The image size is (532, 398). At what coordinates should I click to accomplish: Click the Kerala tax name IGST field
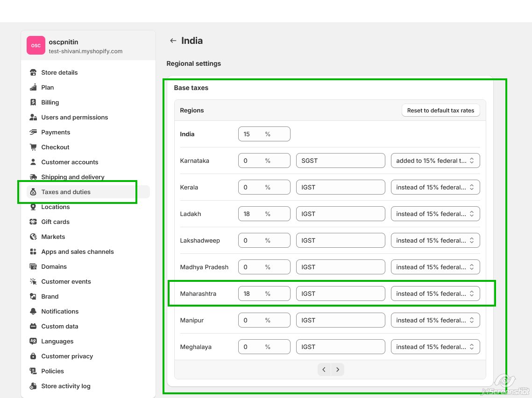point(340,187)
